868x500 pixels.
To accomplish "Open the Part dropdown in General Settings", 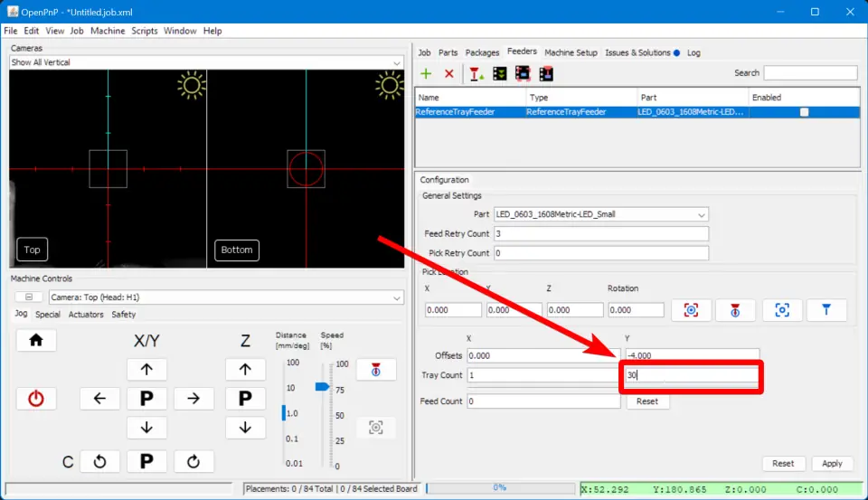I will tap(702, 214).
